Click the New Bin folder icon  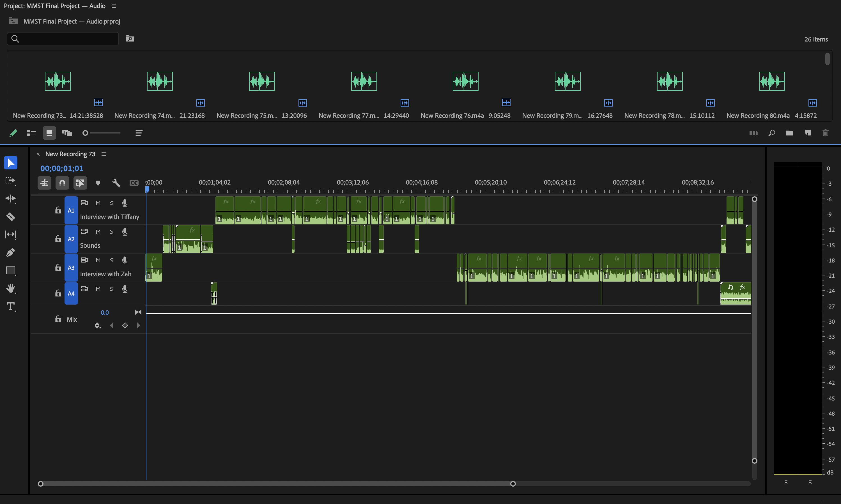789,133
